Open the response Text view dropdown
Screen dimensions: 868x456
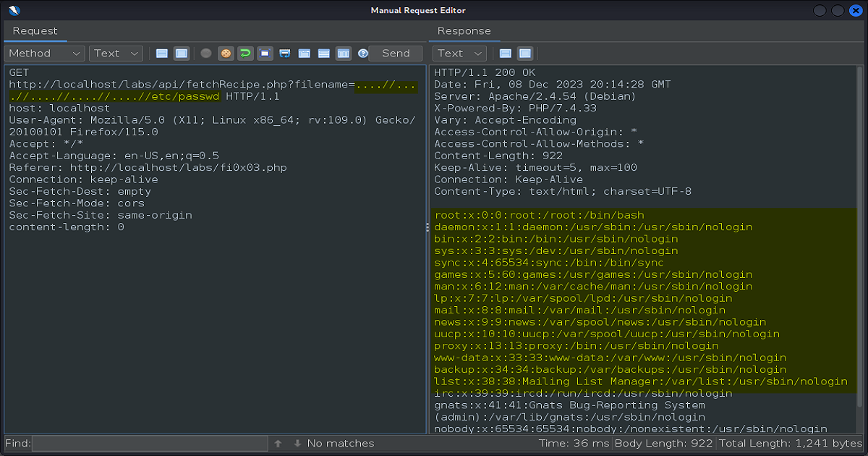(460, 54)
